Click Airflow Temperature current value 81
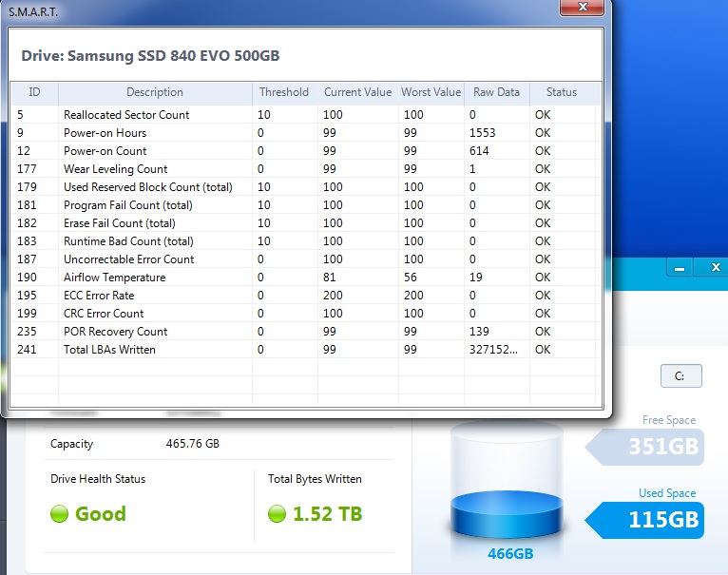This screenshot has width=728, height=575. [x=329, y=278]
